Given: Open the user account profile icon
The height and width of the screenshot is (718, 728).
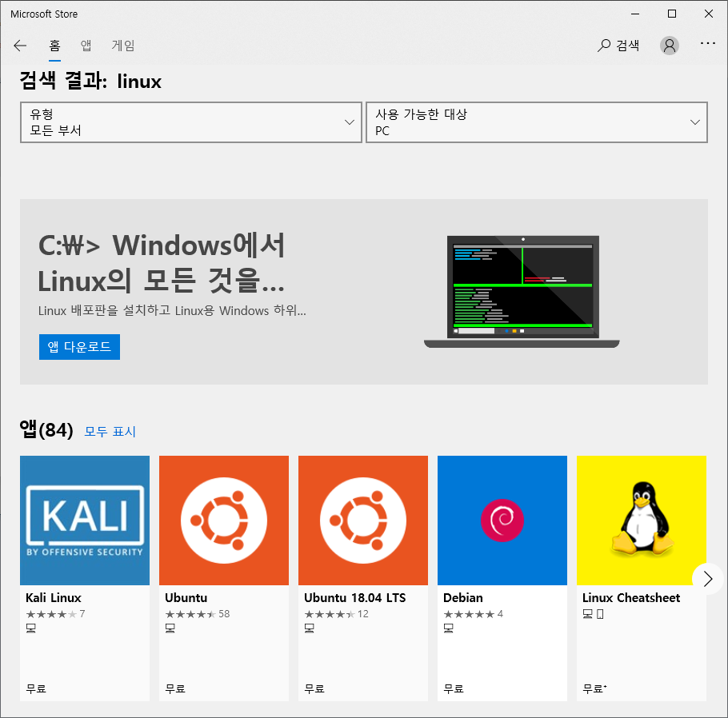Looking at the screenshot, I should 669,46.
